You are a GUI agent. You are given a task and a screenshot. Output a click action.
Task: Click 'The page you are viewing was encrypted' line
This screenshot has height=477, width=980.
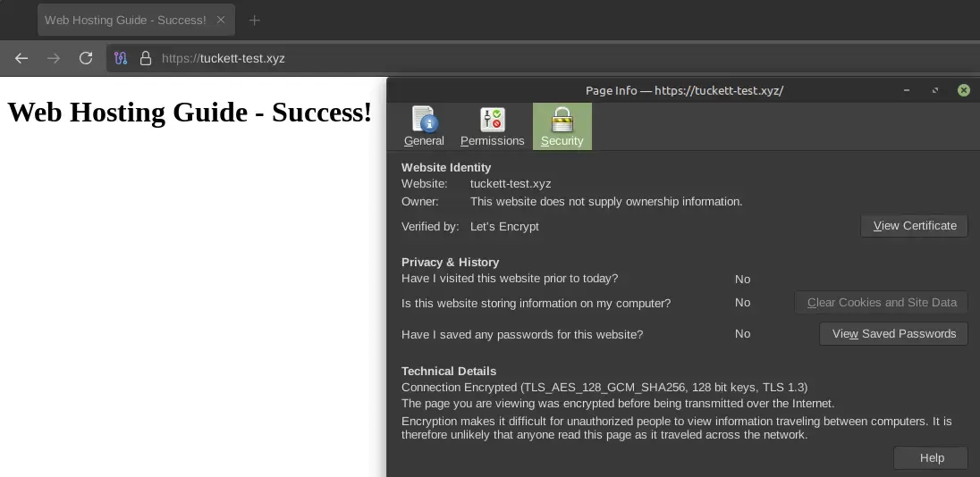click(x=618, y=404)
